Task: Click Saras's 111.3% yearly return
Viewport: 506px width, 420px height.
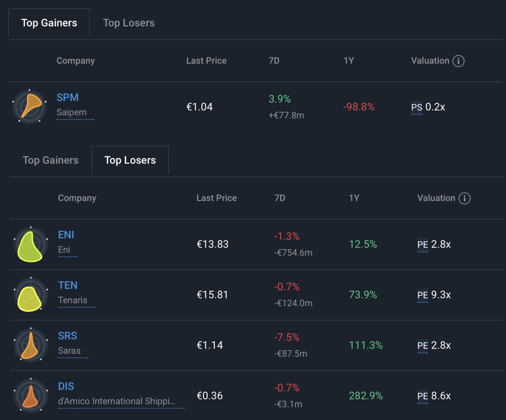Action: tap(366, 345)
